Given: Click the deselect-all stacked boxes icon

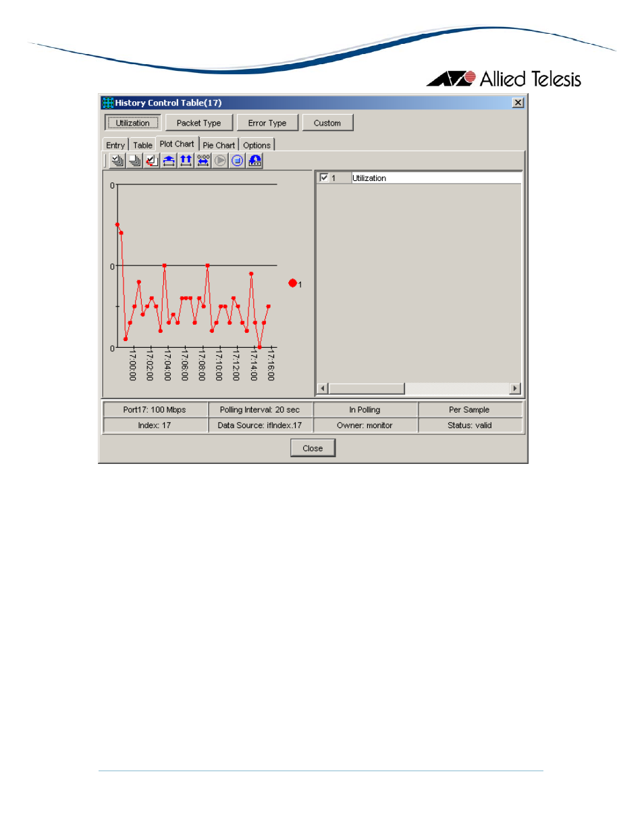Looking at the screenshot, I should coord(134,161).
